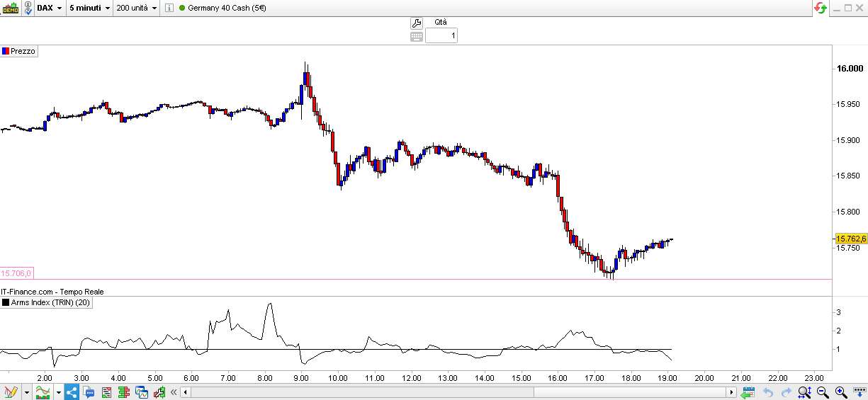Click the 9.00 time axis label
This screenshot has width=868, height=400.
pyautogui.click(x=301, y=378)
